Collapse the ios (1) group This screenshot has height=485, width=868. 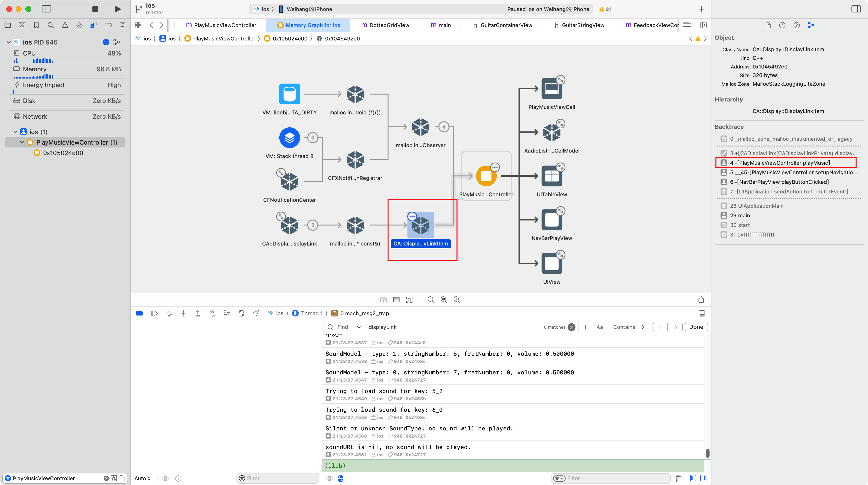pos(15,132)
